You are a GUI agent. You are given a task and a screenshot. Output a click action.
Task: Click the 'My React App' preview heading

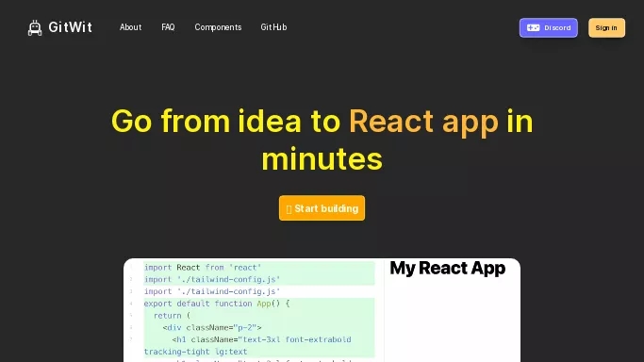448,269
